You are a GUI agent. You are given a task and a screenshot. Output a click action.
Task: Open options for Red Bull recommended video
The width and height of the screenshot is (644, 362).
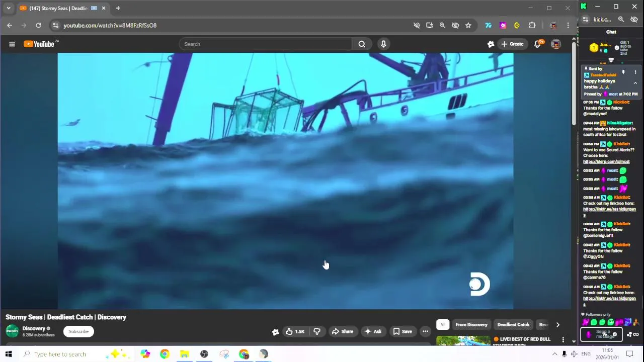coord(563,340)
